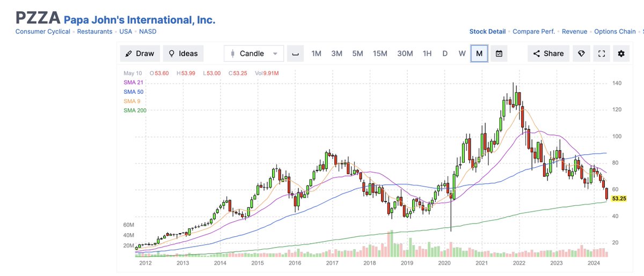Select the 5M interval
The image size is (644, 276).
(x=357, y=54)
